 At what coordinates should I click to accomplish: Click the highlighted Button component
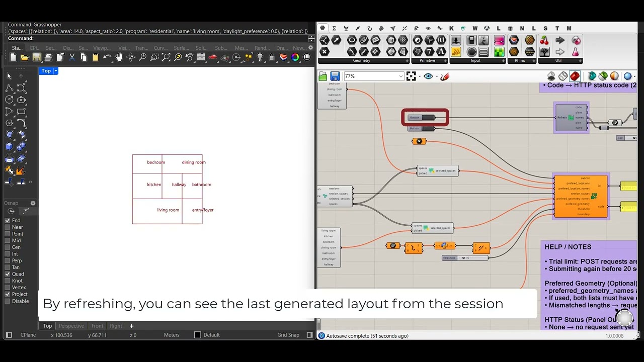pos(422,118)
